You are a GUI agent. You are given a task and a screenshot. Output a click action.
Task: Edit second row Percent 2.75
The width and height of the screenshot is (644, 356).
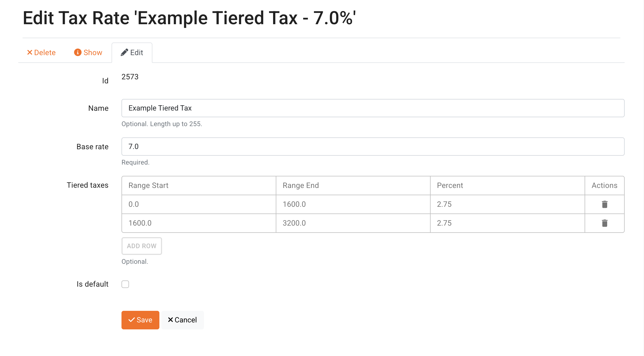tap(507, 223)
